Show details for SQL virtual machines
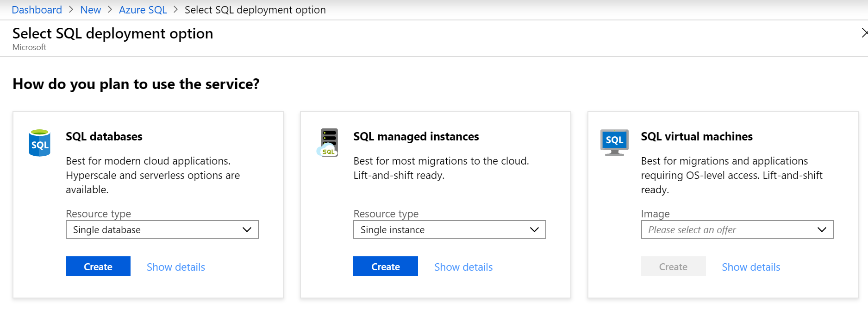Viewport: 868px width, 311px height. (x=751, y=267)
